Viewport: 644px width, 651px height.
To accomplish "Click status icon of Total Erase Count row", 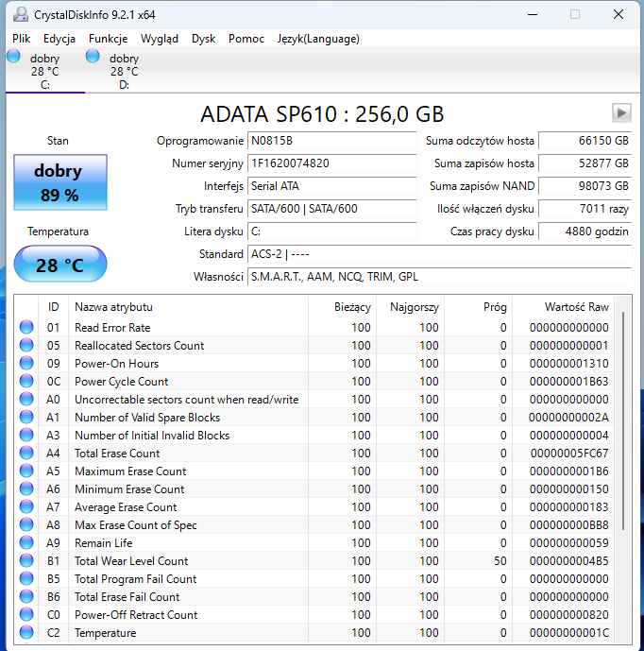I will pos(26,453).
